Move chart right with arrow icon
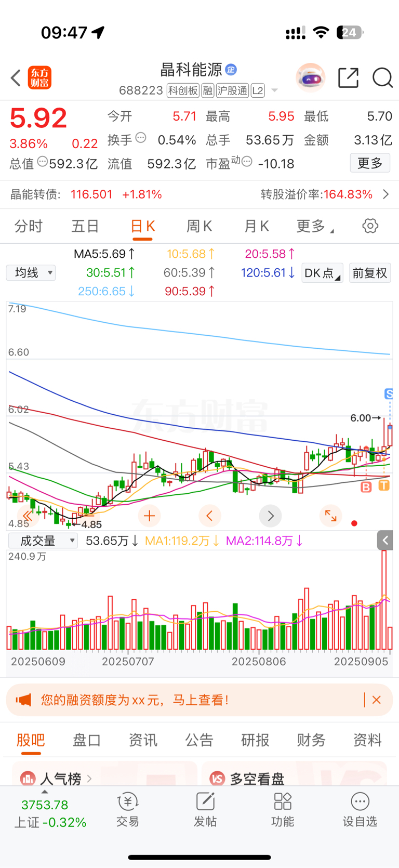The width and height of the screenshot is (399, 868). point(271,516)
